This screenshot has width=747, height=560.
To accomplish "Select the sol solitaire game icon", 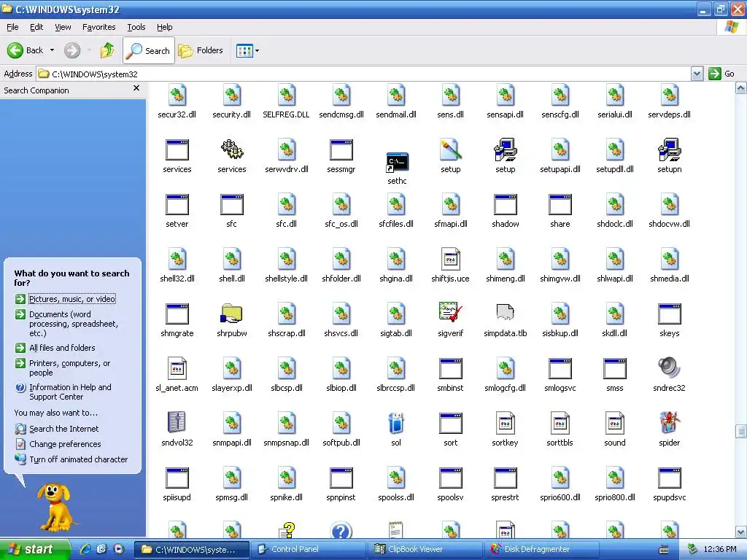I will tap(396, 423).
